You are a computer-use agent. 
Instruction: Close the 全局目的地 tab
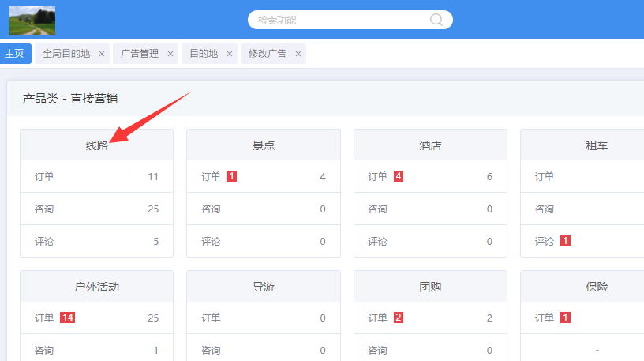102,54
